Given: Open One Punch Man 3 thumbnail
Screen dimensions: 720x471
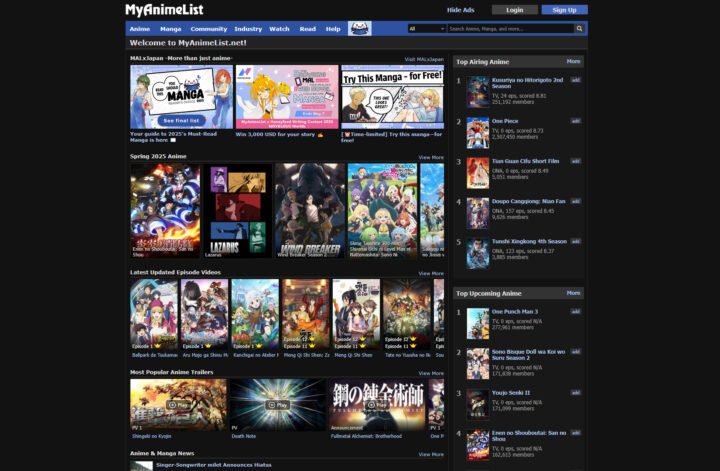Looking at the screenshot, I should 478,324.
